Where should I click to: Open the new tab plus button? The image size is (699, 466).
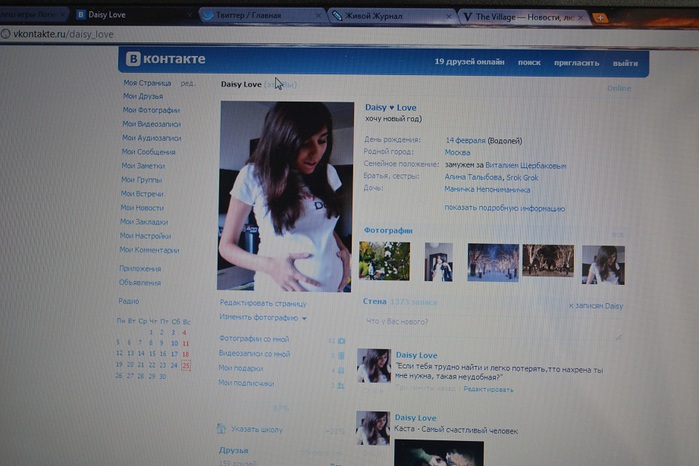[600, 18]
